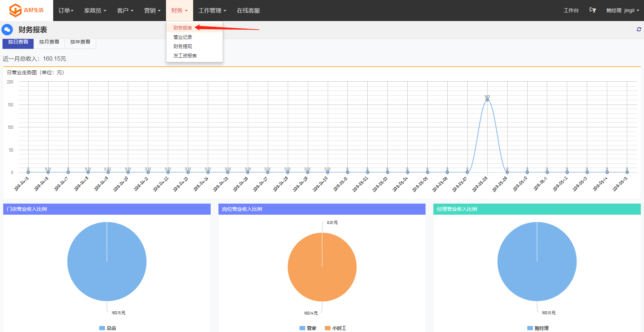Screen dimensions: 644x332
Task: Open the 工作台 link
Action: [x=571, y=10]
